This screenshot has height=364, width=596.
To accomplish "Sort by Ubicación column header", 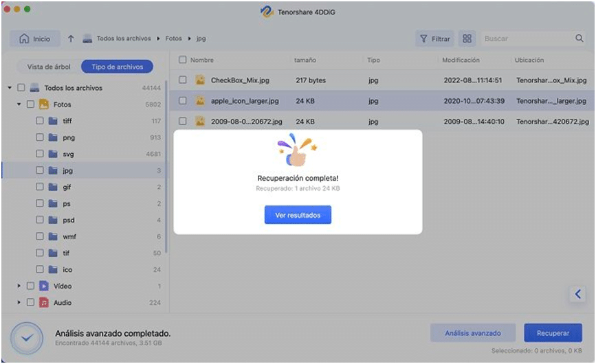I will [529, 60].
